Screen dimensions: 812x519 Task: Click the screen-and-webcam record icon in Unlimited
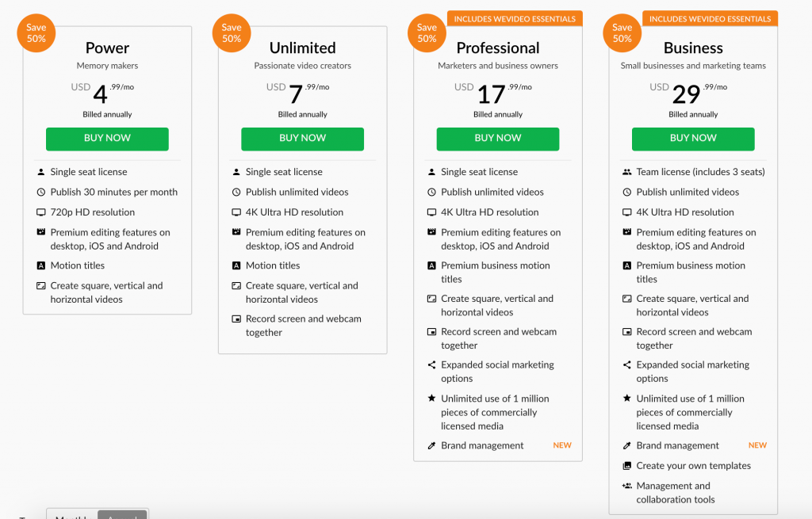pyautogui.click(x=236, y=319)
